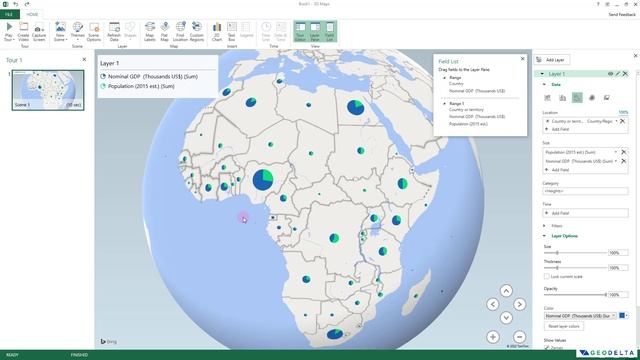Delete Layer 1 with the X icon
This screenshot has width=640, height=360.
(x=625, y=74)
